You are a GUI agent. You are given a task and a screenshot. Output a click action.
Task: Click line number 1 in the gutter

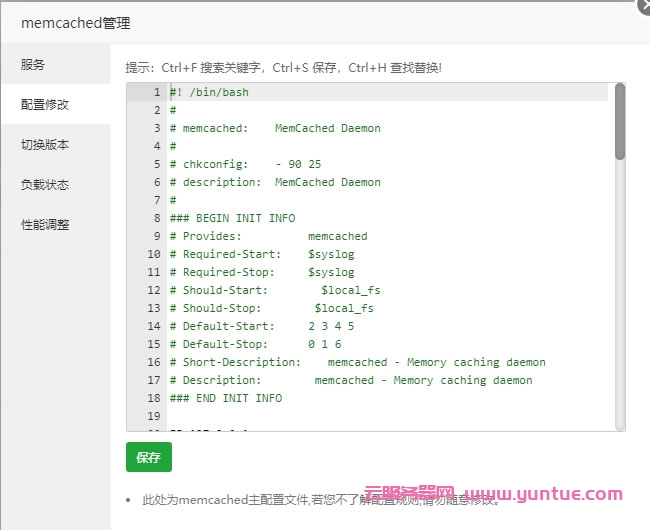click(x=156, y=92)
